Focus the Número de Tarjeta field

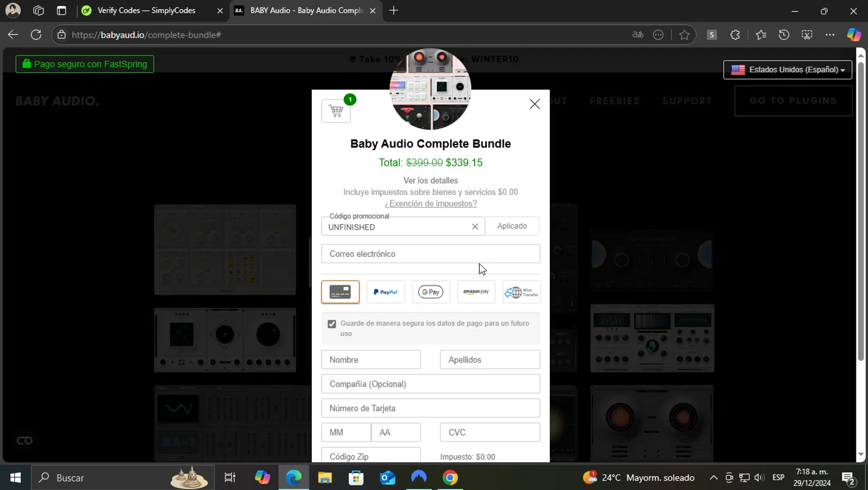[x=431, y=408]
